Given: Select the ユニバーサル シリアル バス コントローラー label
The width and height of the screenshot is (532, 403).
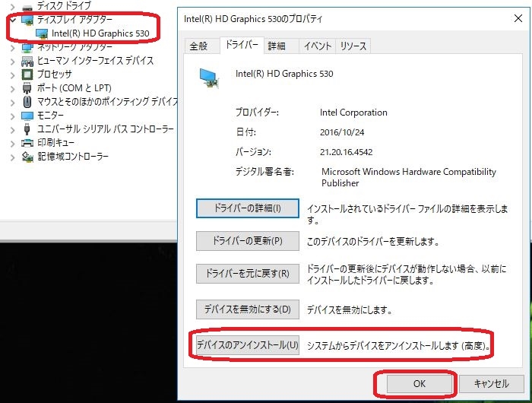Looking at the screenshot, I should (105, 129).
